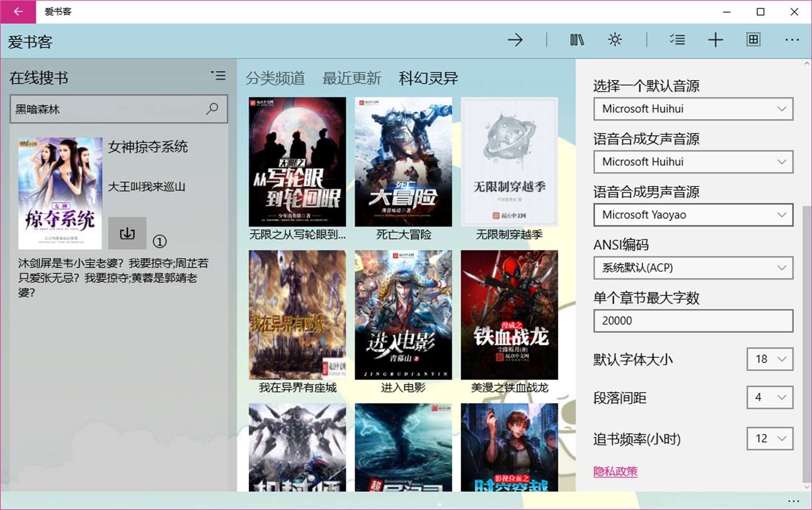Open book cover 死亡大冒险
This screenshot has height=510, width=812.
pos(403,162)
